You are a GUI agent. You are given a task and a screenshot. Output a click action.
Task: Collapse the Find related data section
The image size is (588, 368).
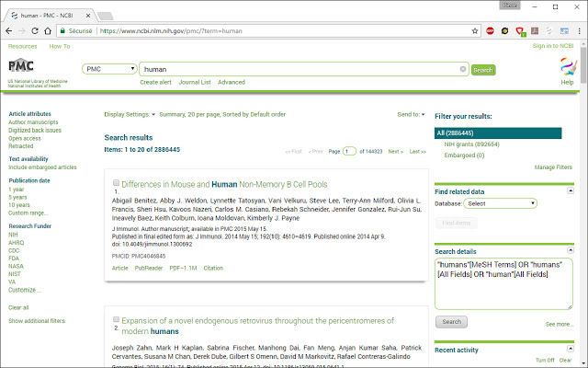571,190
